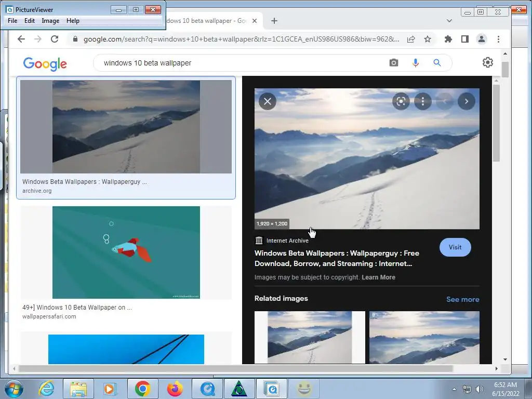Viewport: 532px width, 399px height.
Task: Open the network tray icon
Action: point(467,389)
